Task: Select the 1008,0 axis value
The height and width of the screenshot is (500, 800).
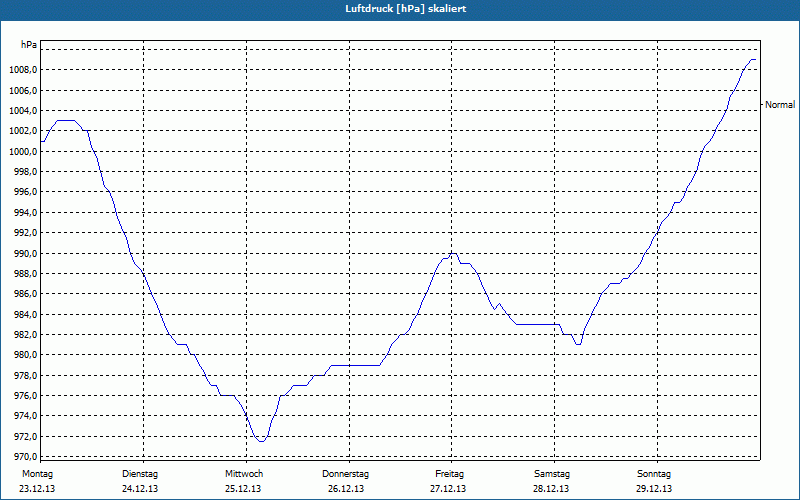Action: pyautogui.click(x=22, y=70)
